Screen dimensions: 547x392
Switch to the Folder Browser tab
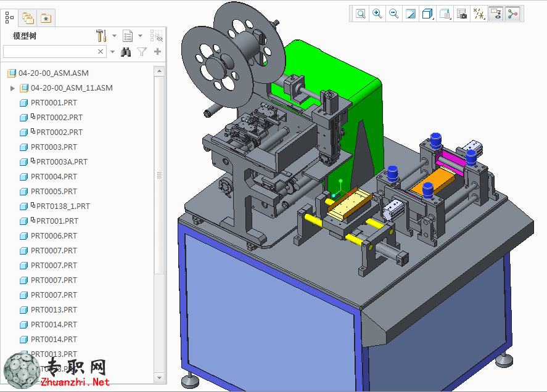(x=28, y=18)
